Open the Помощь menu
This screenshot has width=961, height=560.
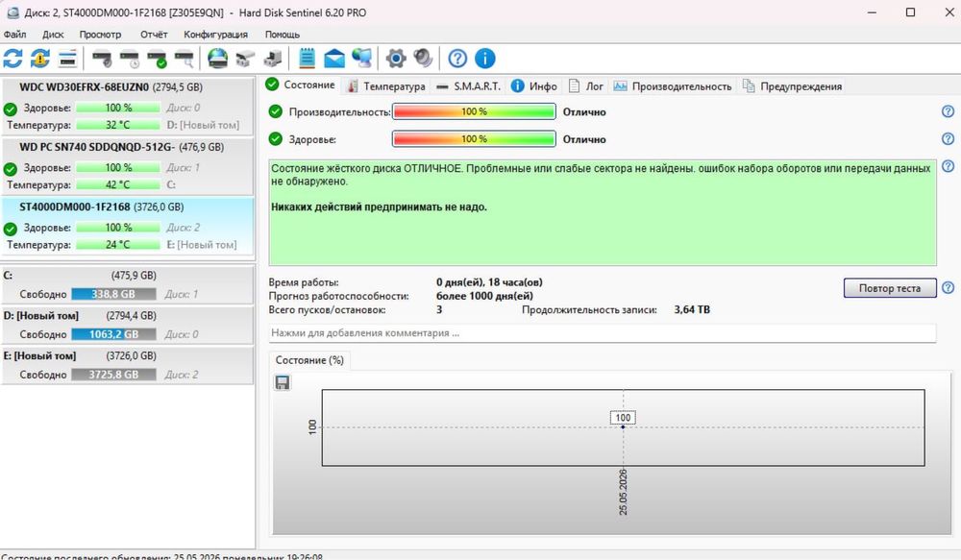coord(282,35)
